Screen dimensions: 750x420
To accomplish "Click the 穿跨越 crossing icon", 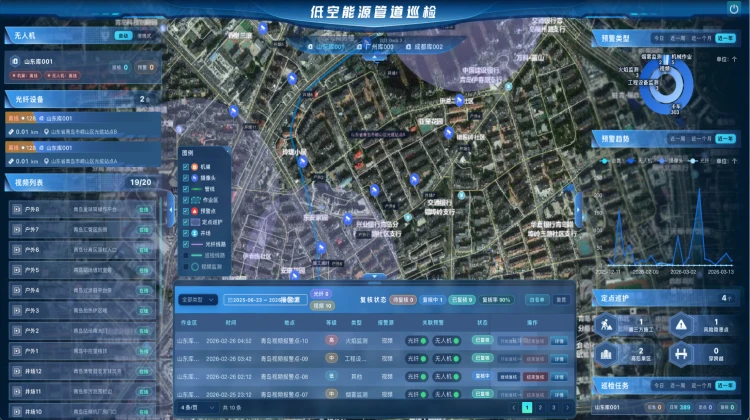I will [681, 354].
